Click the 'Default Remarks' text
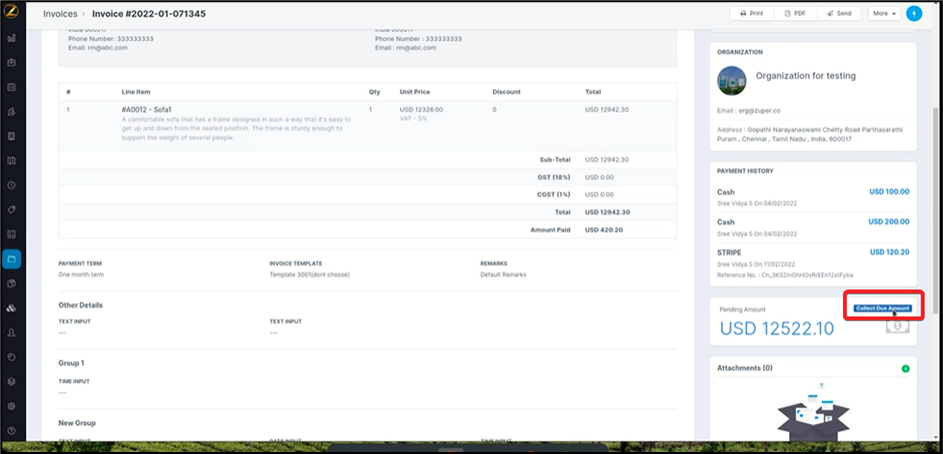Screen dimensions: 943x454 click(x=503, y=274)
